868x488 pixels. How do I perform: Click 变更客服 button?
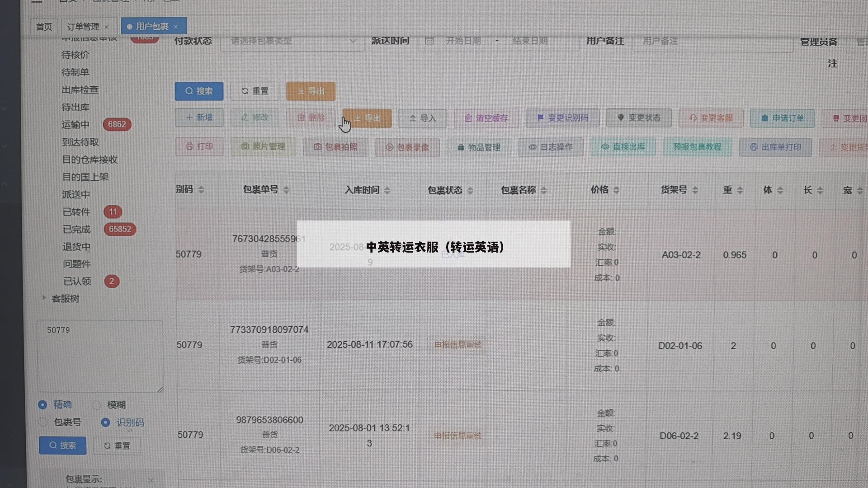click(711, 118)
